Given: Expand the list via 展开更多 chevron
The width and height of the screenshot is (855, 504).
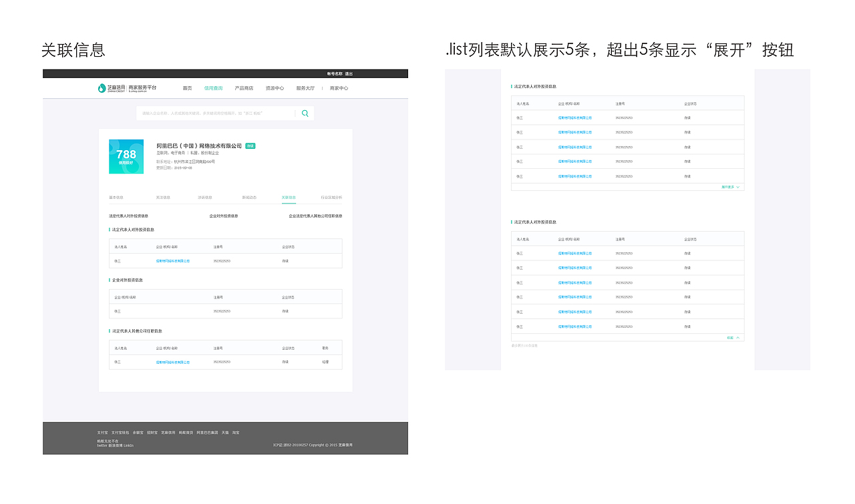Looking at the screenshot, I should (727, 186).
